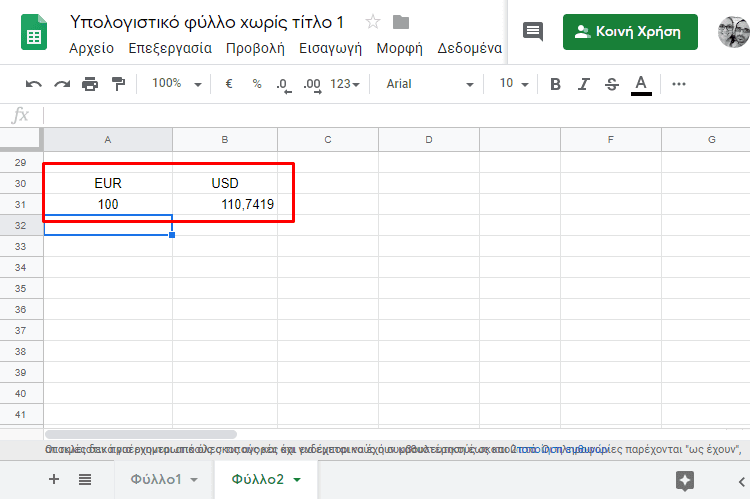Open the Εισαγωγή menu
Image resolution: width=750 pixels, height=500 pixels.
click(331, 48)
